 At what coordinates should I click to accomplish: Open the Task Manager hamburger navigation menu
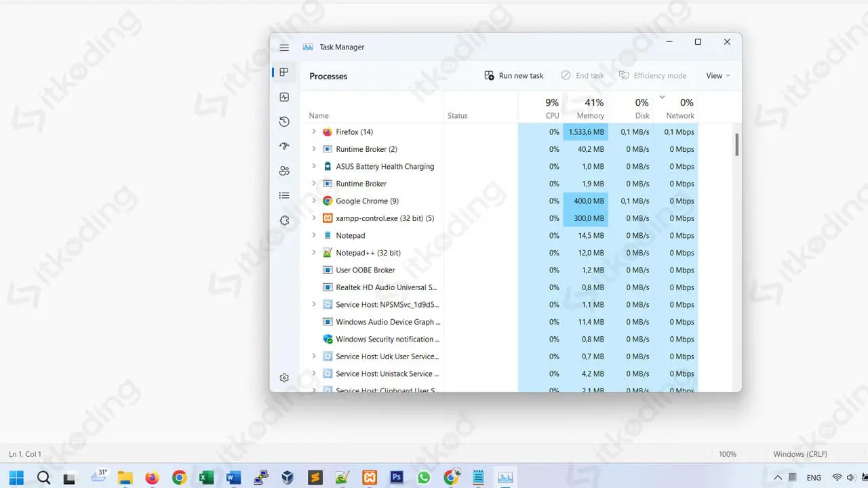[x=284, y=47]
